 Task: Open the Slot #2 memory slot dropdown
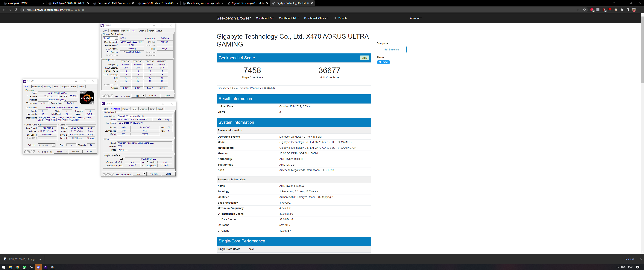(x=110, y=38)
